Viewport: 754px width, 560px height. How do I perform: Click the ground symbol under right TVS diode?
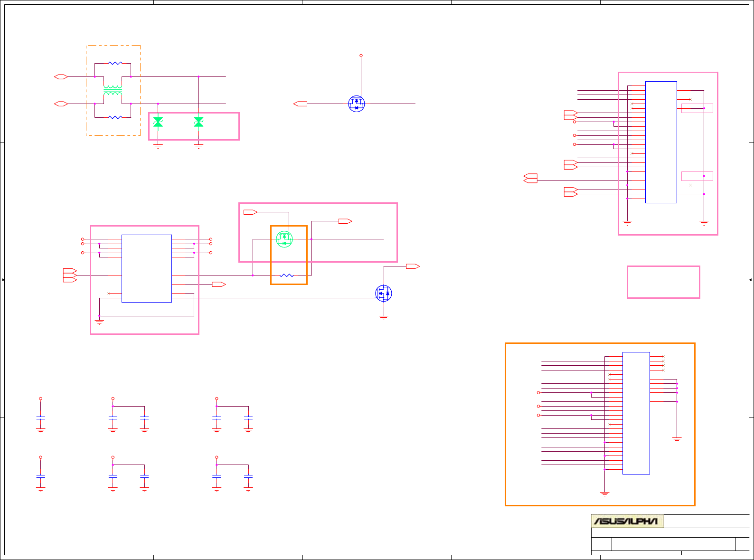click(198, 146)
